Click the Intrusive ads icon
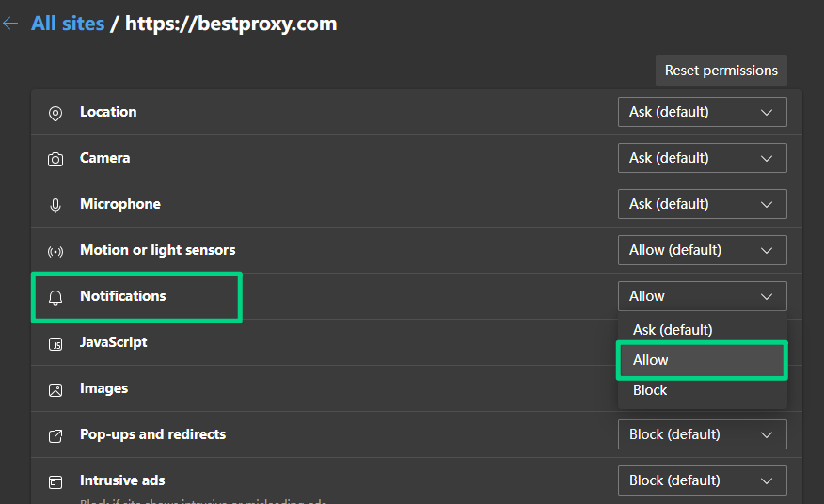 tap(55, 482)
